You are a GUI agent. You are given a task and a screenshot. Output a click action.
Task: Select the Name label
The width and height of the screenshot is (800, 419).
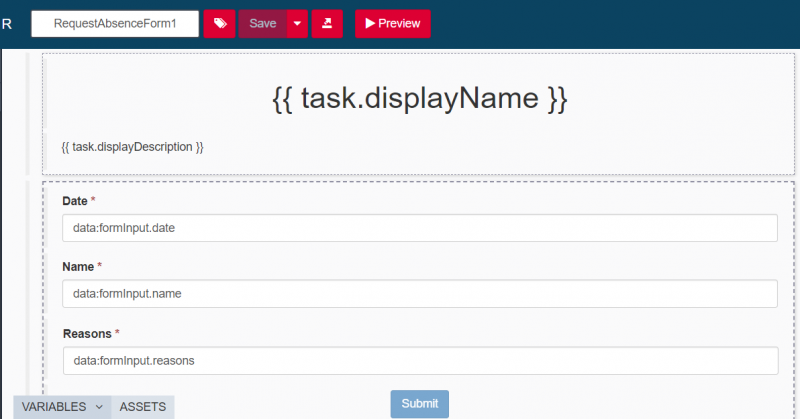coord(78,267)
